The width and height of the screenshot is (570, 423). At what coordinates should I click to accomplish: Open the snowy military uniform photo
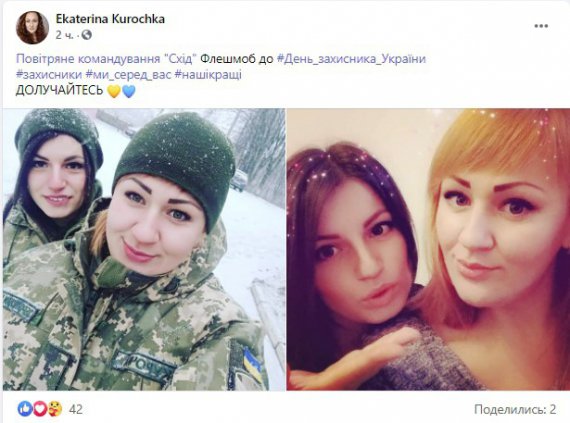coord(144,249)
